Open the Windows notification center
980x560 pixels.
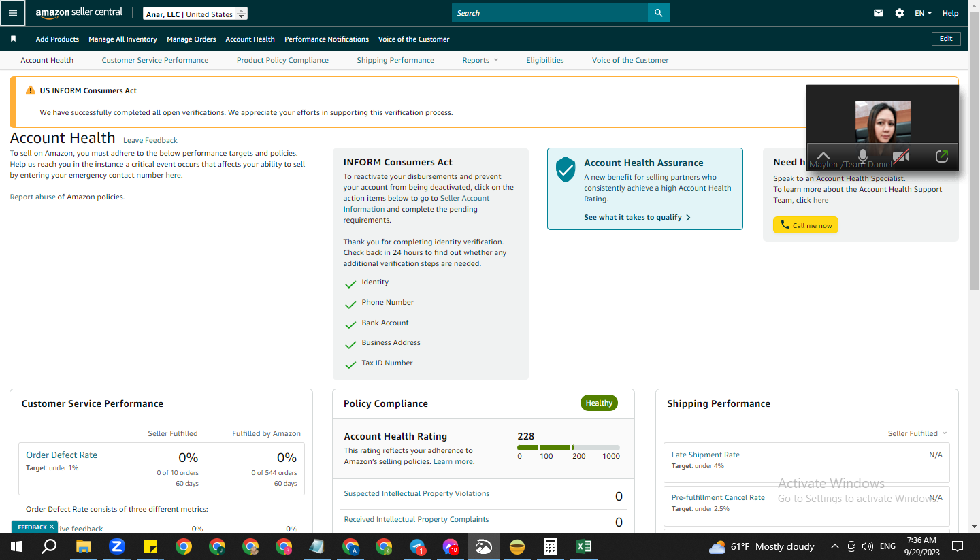coord(958,546)
